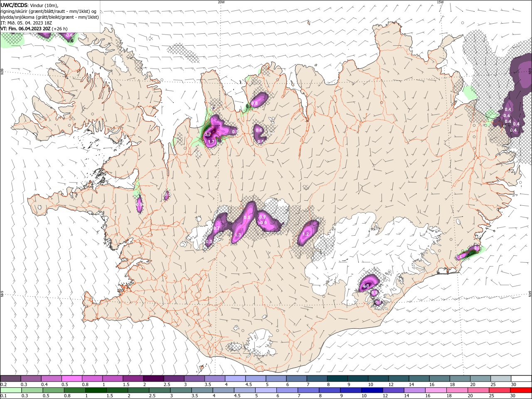The height and width of the screenshot is (399, 532).
Task: Click the 0.2 legend label
Action: click(x=3, y=384)
